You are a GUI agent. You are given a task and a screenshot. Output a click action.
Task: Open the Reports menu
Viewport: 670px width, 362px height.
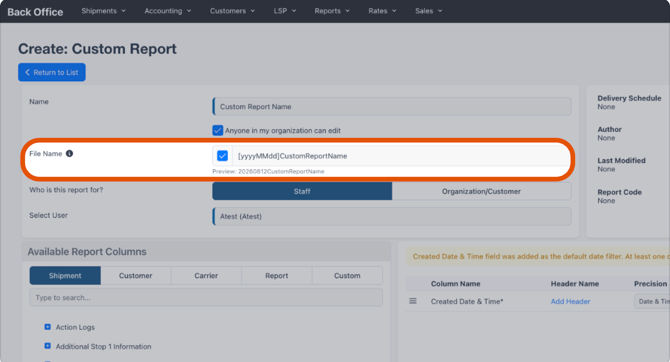(332, 11)
